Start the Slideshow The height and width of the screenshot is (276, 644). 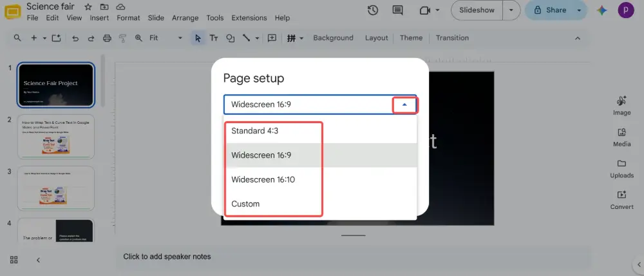pos(477,10)
